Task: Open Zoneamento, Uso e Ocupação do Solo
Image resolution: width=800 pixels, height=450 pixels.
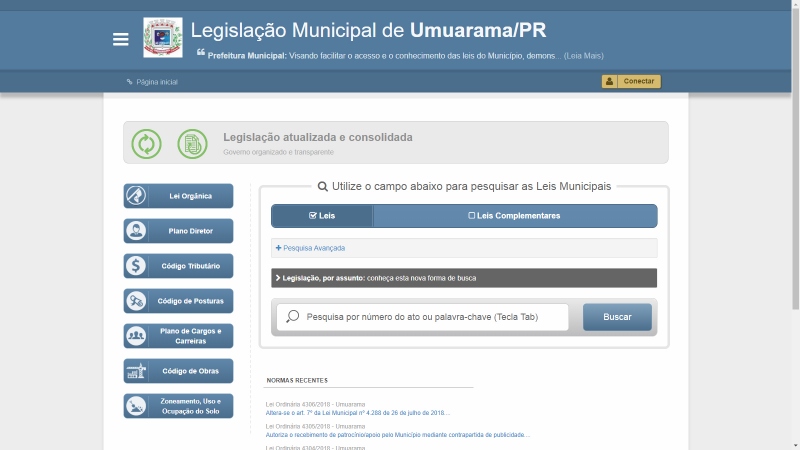Action: [x=178, y=406]
